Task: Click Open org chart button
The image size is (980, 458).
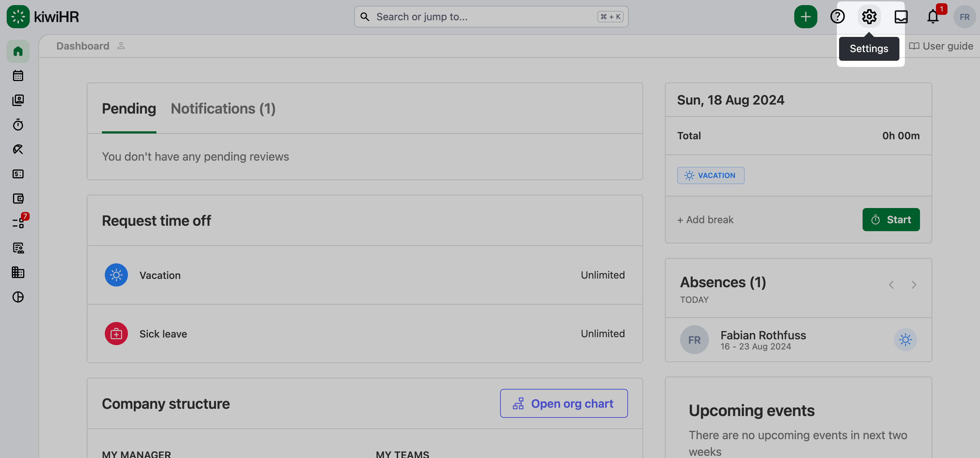Action: (563, 404)
